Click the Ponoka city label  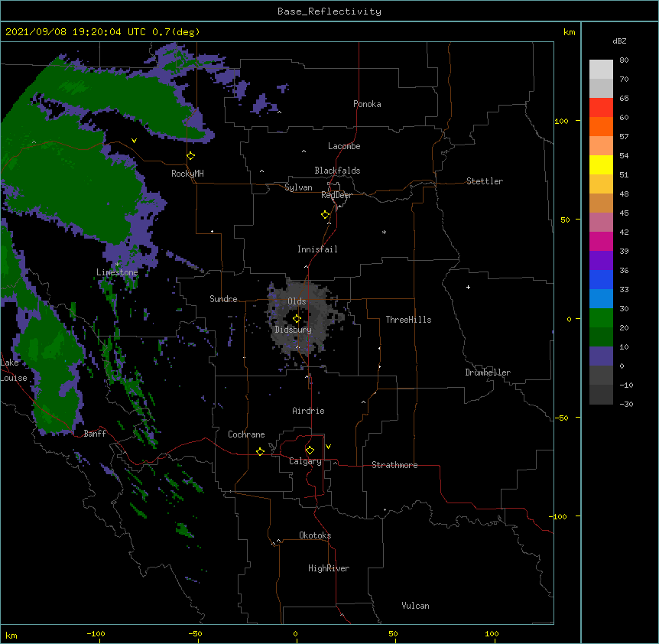[x=367, y=104]
